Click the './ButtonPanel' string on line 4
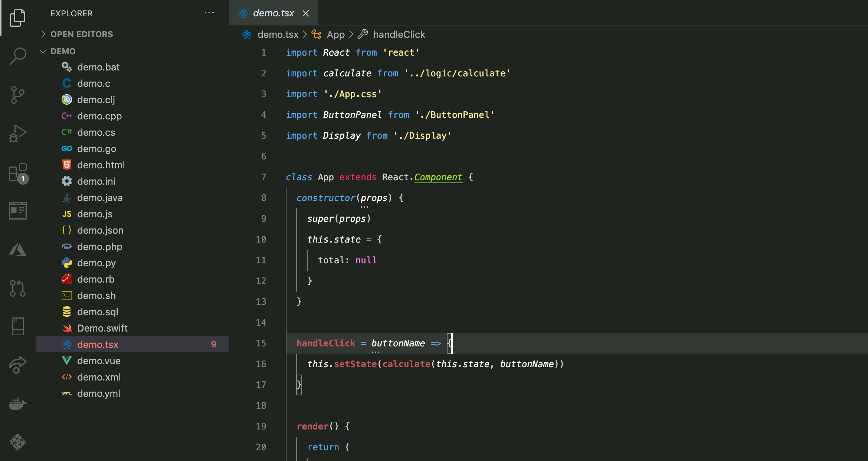Screen dimensions: 868x461 (x=455, y=115)
